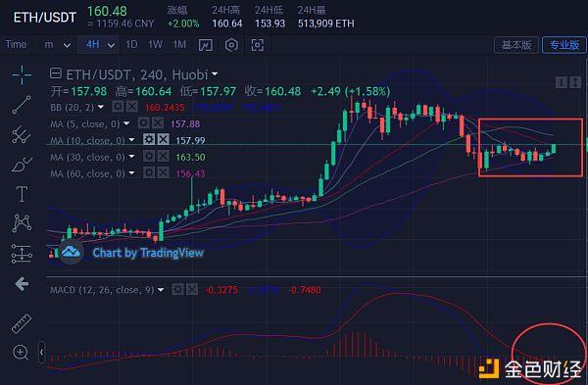Image resolution: width=588 pixels, height=385 pixels.
Task: Click the fullscreen screenshot icon
Action: (x=257, y=45)
